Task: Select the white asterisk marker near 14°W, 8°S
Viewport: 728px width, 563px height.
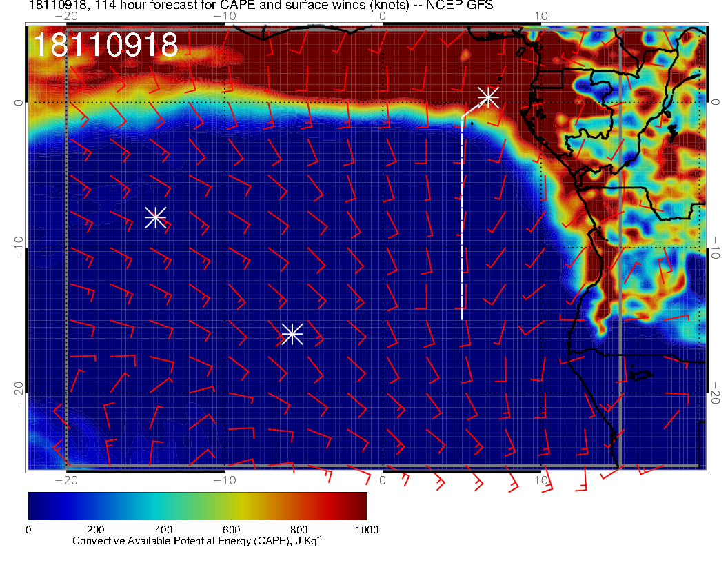Action: pos(156,217)
